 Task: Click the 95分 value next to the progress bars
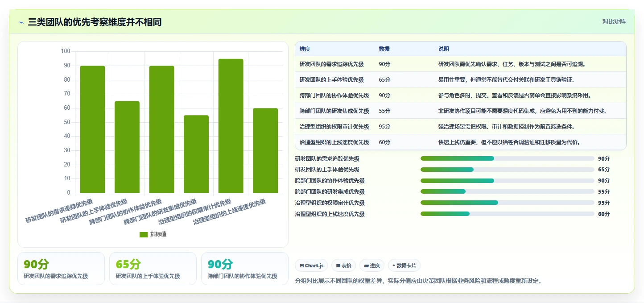pos(604,203)
